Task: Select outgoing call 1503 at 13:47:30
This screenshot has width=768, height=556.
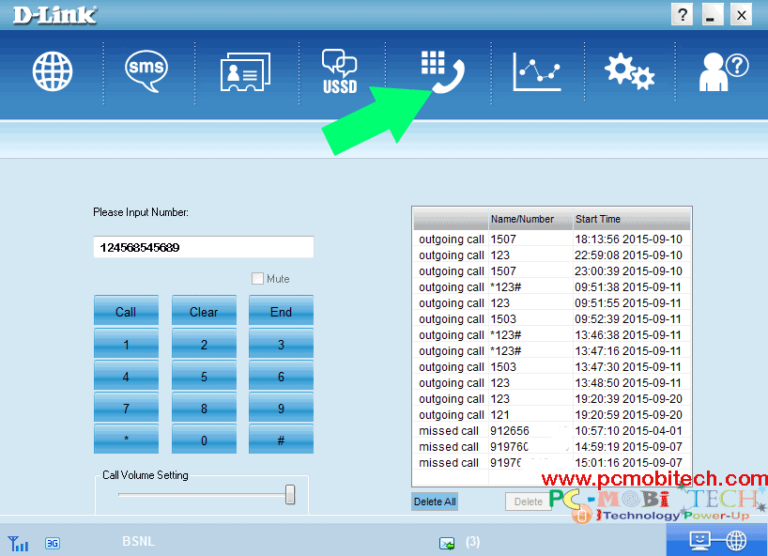Action: pos(552,367)
